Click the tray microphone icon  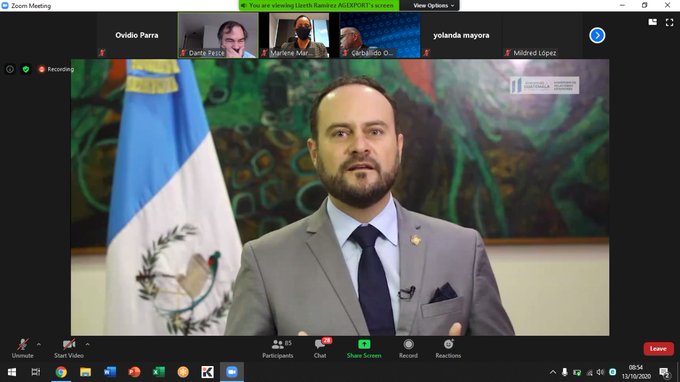click(565, 372)
